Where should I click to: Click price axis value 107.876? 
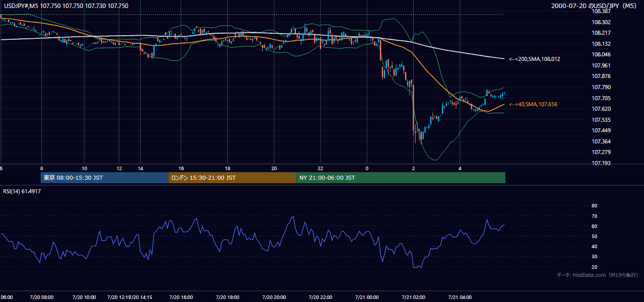(601, 76)
